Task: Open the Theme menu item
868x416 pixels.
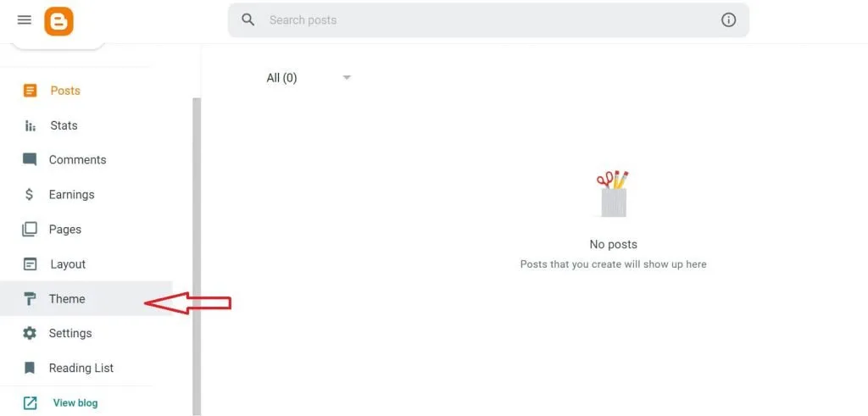Action: click(67, 298)
